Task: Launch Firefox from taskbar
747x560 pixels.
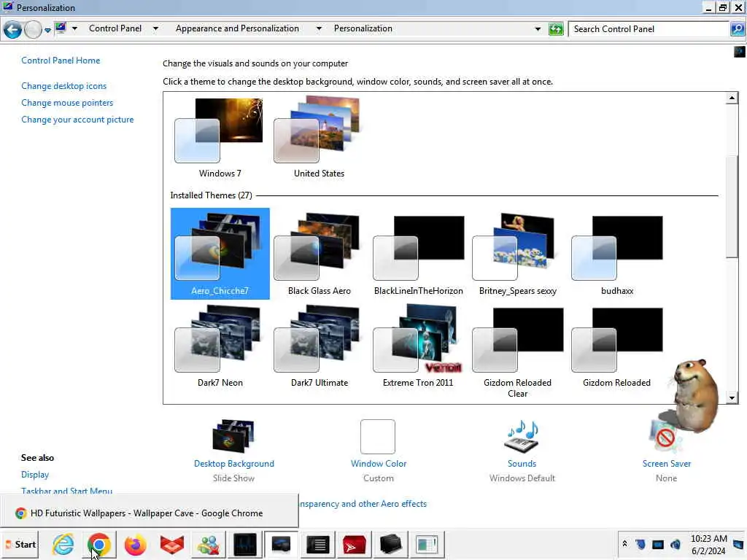Action: click(135, 544)
